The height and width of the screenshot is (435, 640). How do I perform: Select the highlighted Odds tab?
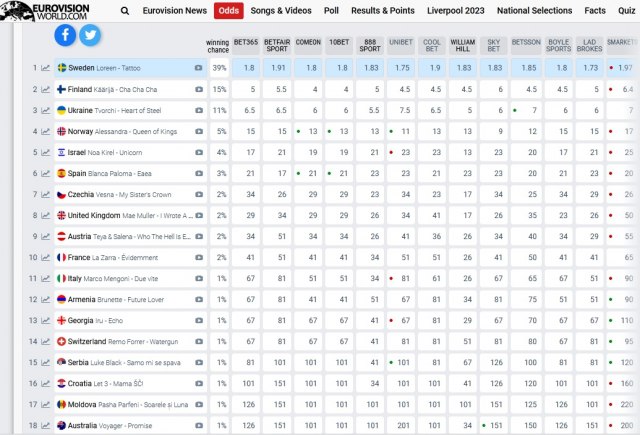pos(228,10)
